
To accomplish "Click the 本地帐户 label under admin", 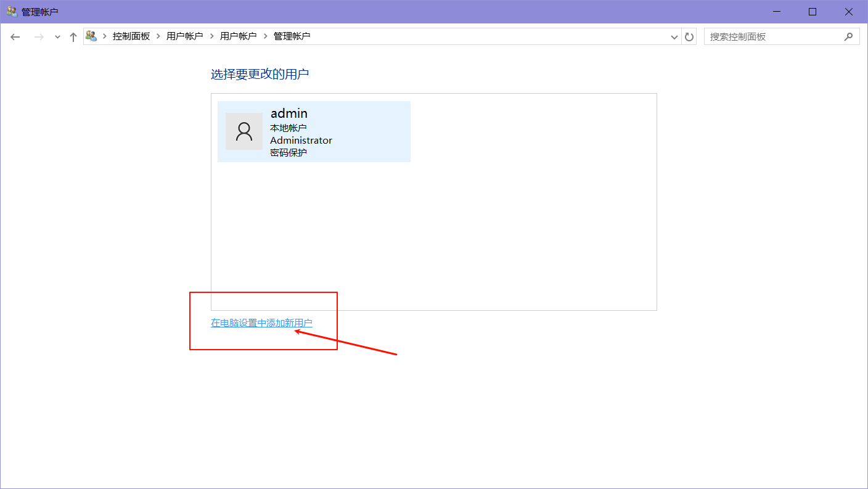I will 289,128.
